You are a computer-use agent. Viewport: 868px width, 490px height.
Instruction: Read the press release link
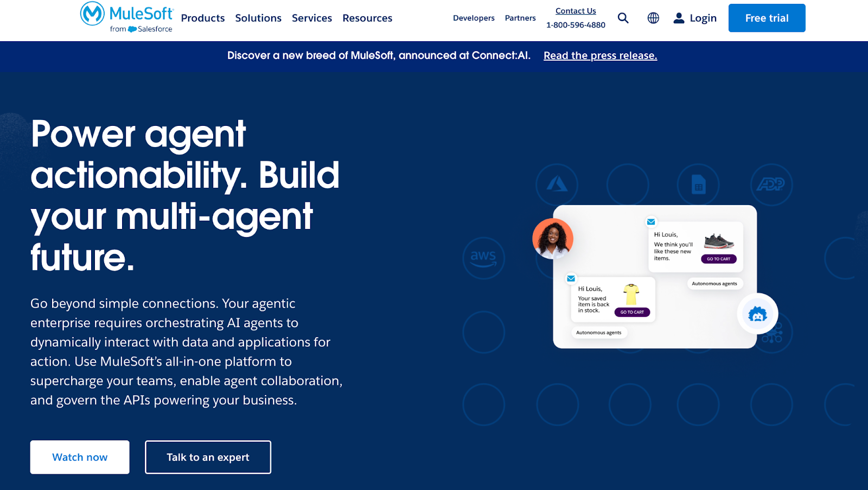(x=600, y=55)
